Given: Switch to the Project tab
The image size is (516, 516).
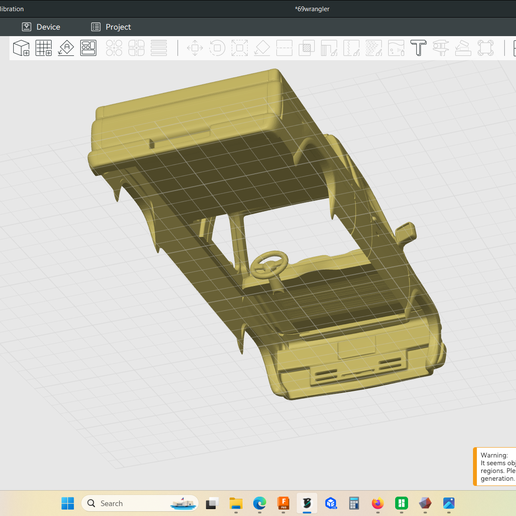Looking at the screenshot, I should [x=111, y=27].
